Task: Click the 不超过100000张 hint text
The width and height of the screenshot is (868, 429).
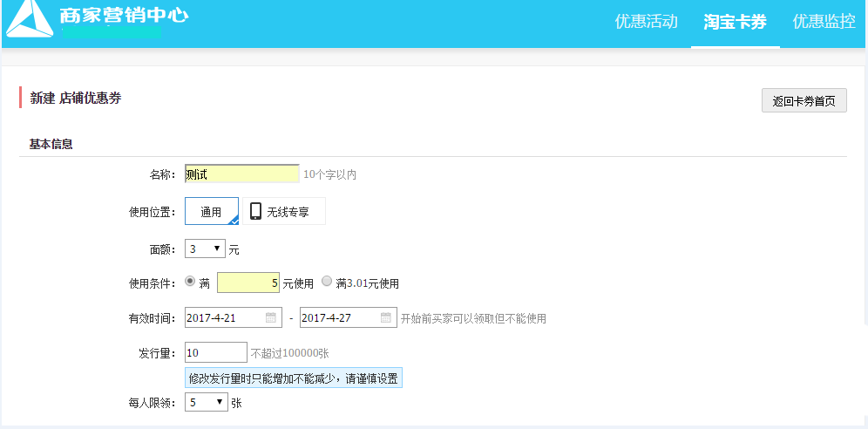Action: click(x=289, y=353)
